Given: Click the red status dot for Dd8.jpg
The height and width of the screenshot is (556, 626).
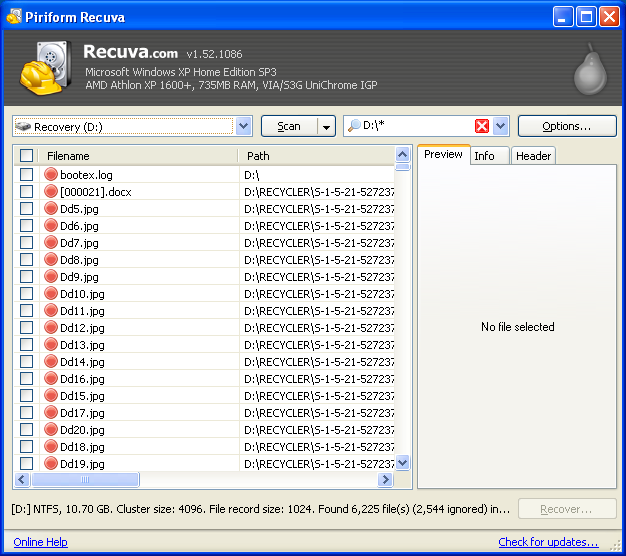Looking at the screenshot, I should tap(51, 259).
